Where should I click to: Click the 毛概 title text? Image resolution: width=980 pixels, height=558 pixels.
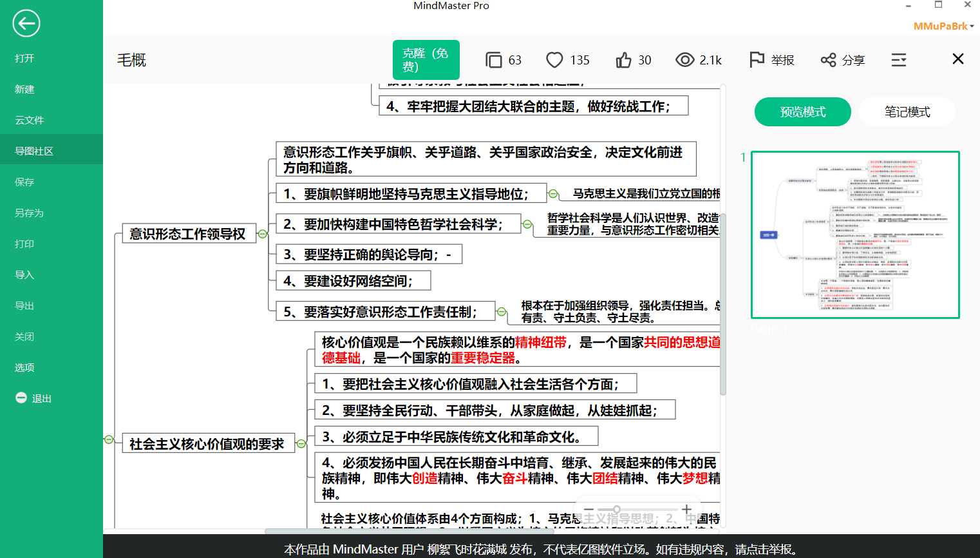click(x=131, y=60)
